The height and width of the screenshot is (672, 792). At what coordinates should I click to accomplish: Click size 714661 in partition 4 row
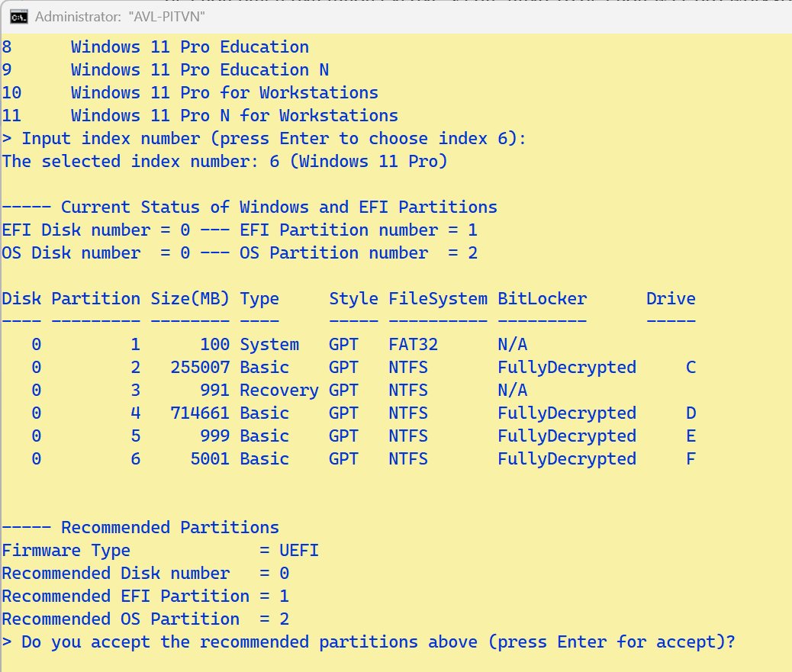point(200,413)
